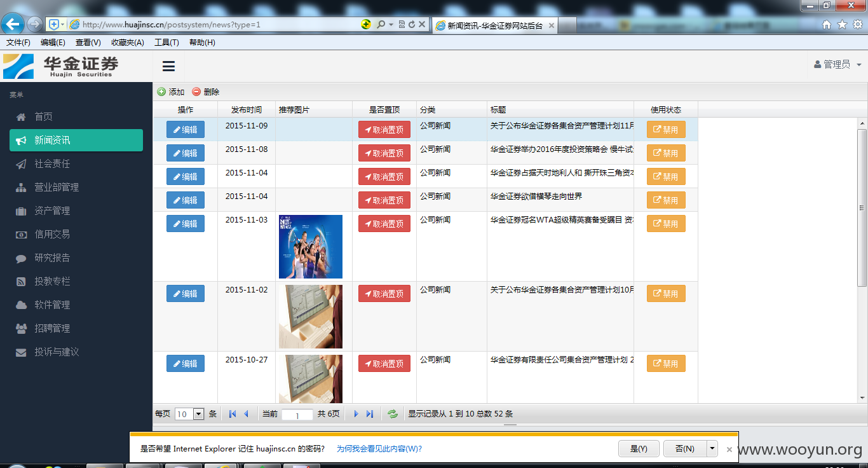
Task: Open the dropdown arrow next to 否(N)
Action: 712,448
